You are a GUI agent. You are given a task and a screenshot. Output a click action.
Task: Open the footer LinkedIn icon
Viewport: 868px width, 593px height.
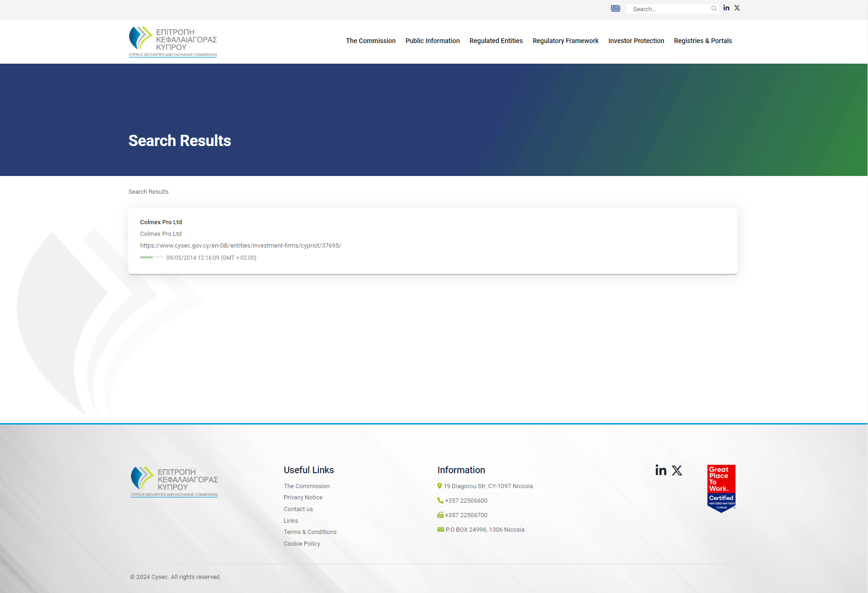(x=661, y=470)
